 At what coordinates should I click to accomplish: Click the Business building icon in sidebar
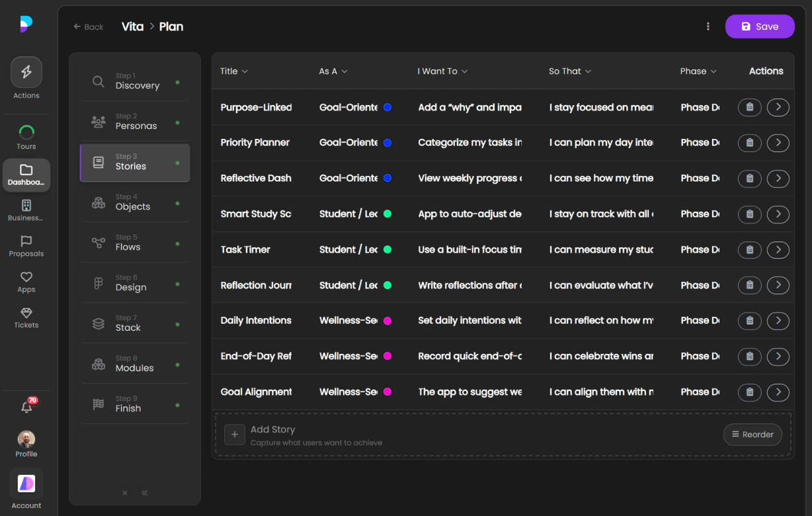[x=26, y=205]
